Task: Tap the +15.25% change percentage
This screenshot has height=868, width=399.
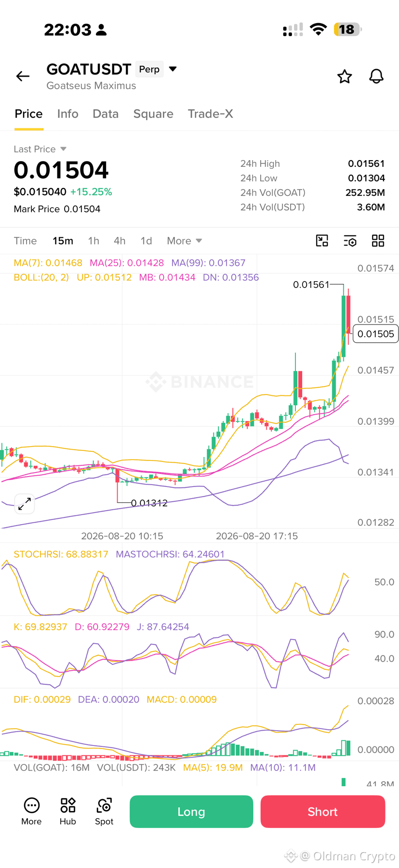Action: click(91, 191)
